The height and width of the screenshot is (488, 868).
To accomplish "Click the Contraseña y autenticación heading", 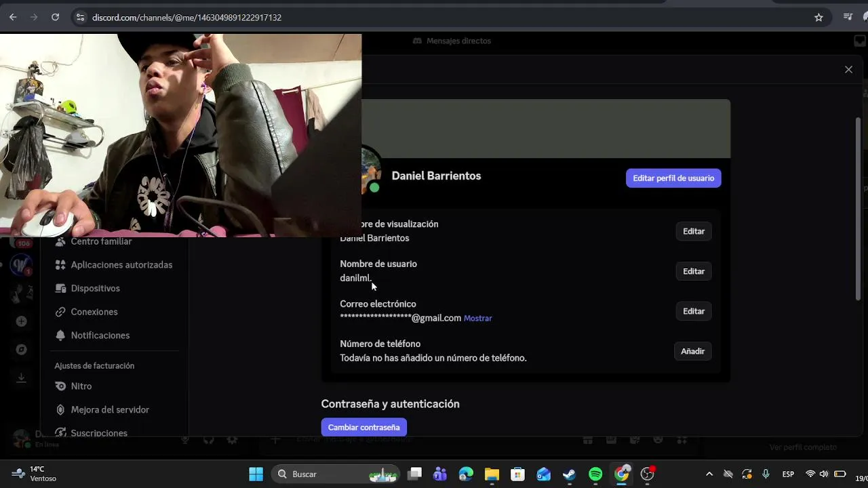I will [391, 404].
